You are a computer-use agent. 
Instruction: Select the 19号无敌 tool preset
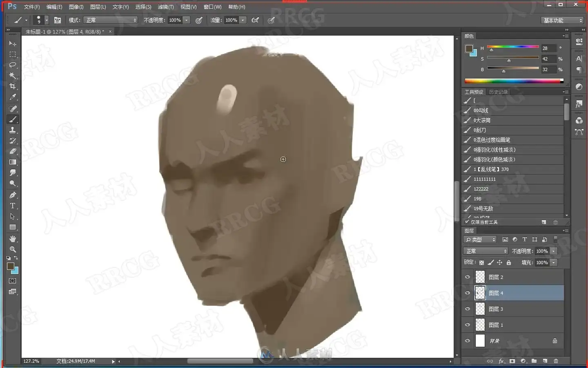coord(513,209)
